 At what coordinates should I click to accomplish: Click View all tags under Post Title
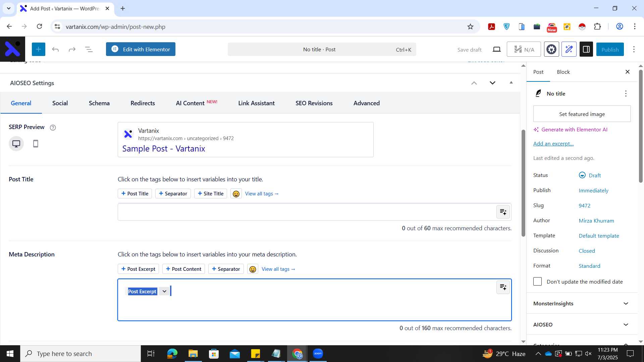[x=262, y=194]
